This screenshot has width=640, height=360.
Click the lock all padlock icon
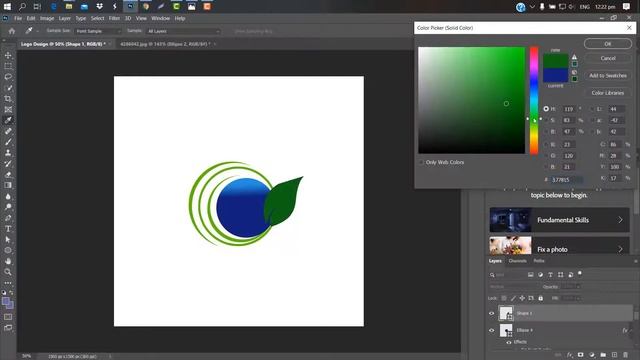point(540,298)
